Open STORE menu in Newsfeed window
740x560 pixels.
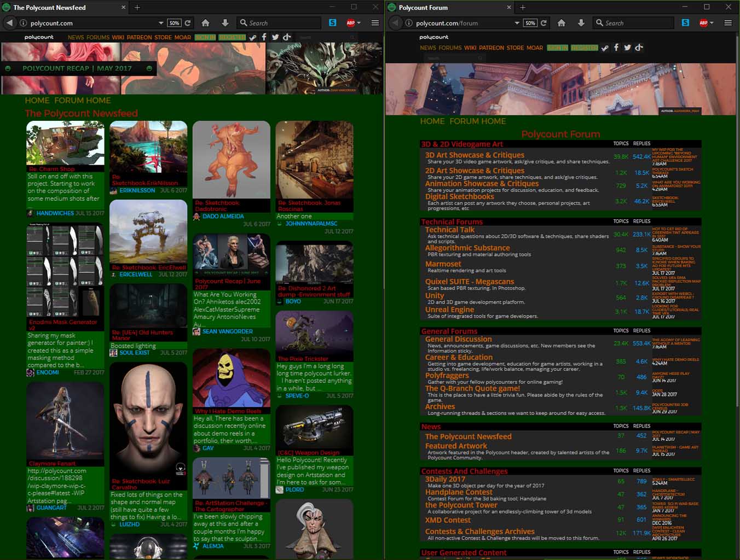(163, 37)
